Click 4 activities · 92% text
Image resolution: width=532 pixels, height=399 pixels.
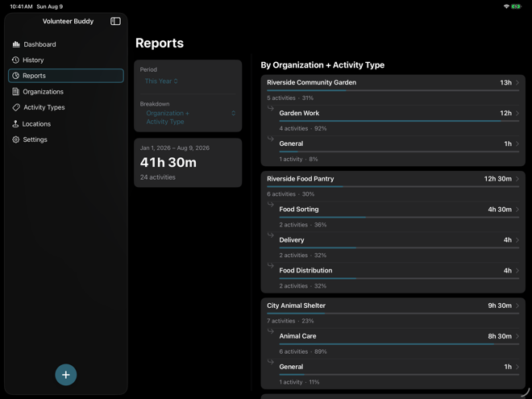(303, 129)
